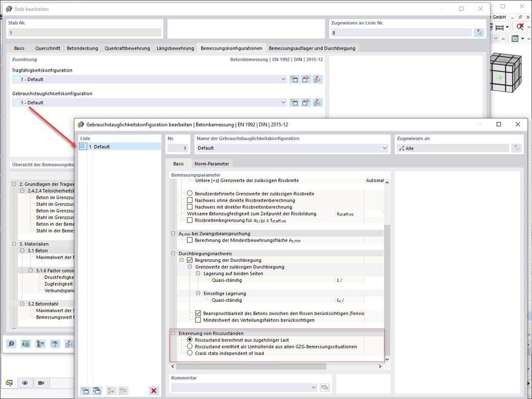
Task: Select Crack state independent of load
Action: tap(190, 353)
